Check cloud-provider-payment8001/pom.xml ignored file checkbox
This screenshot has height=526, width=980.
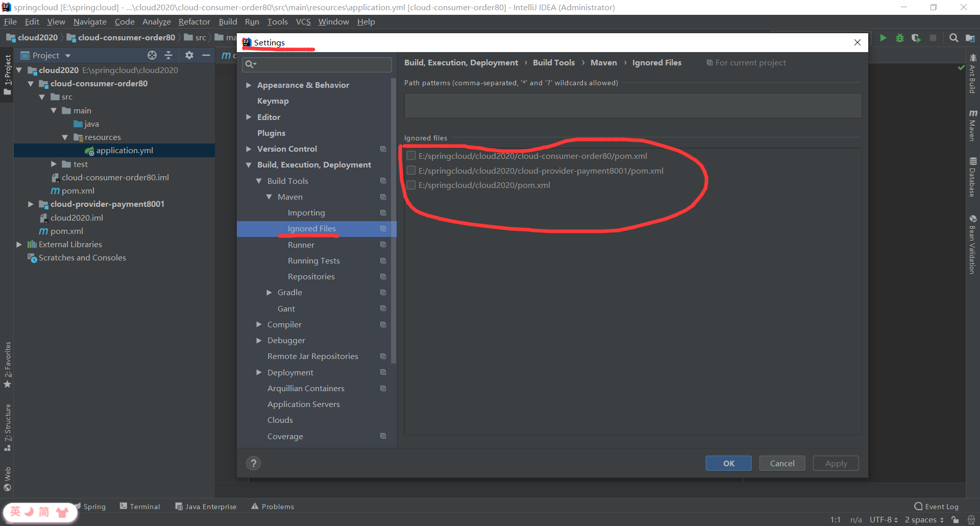(411, 171)
